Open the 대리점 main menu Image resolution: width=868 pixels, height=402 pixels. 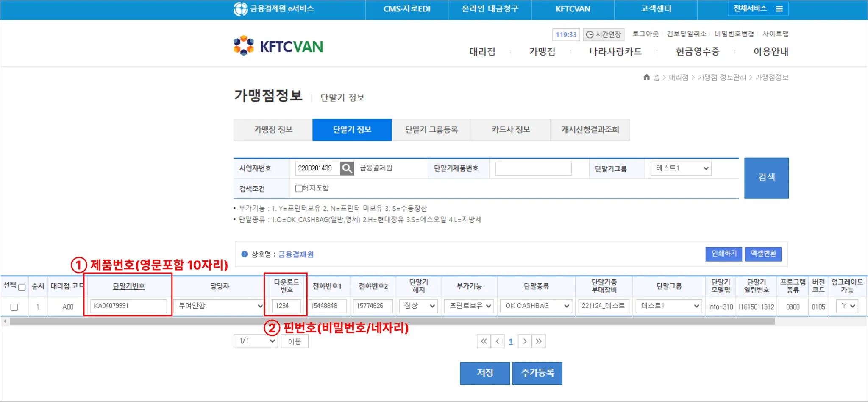482,52
